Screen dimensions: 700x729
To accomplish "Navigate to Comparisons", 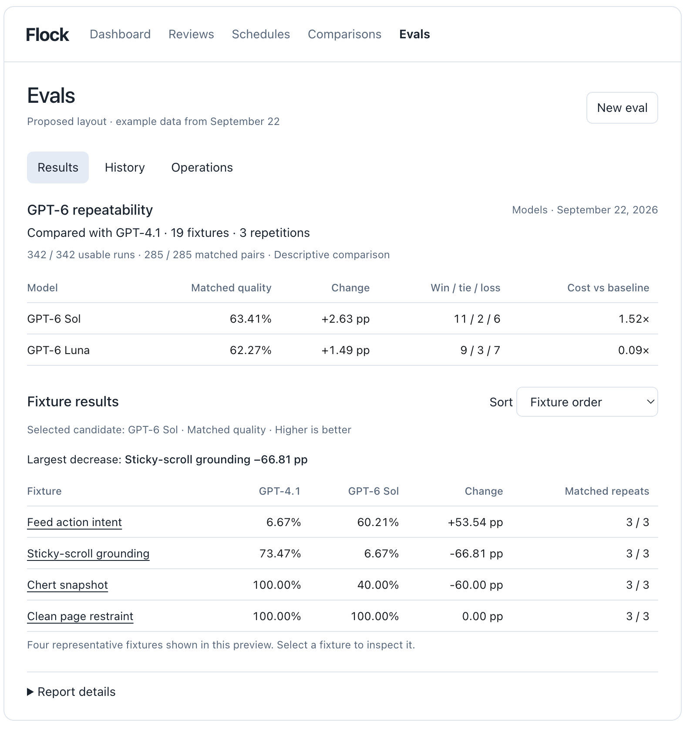I will click(x=344, y=34).
